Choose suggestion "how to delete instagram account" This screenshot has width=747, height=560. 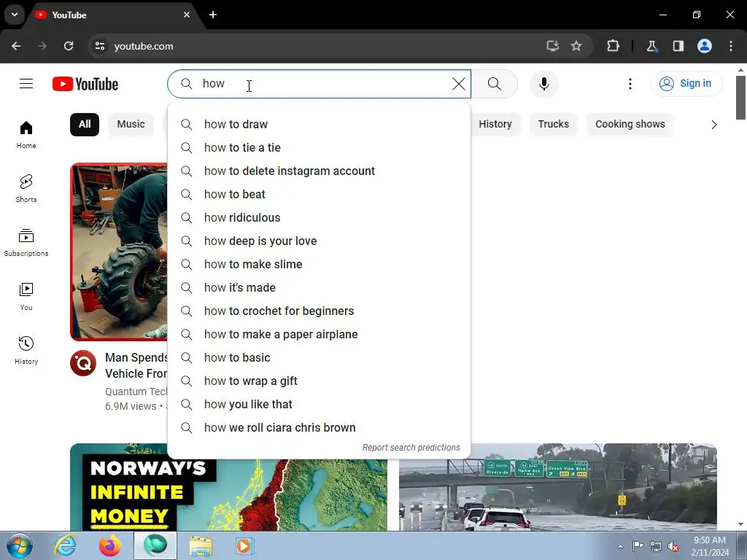tap(320, 171)
